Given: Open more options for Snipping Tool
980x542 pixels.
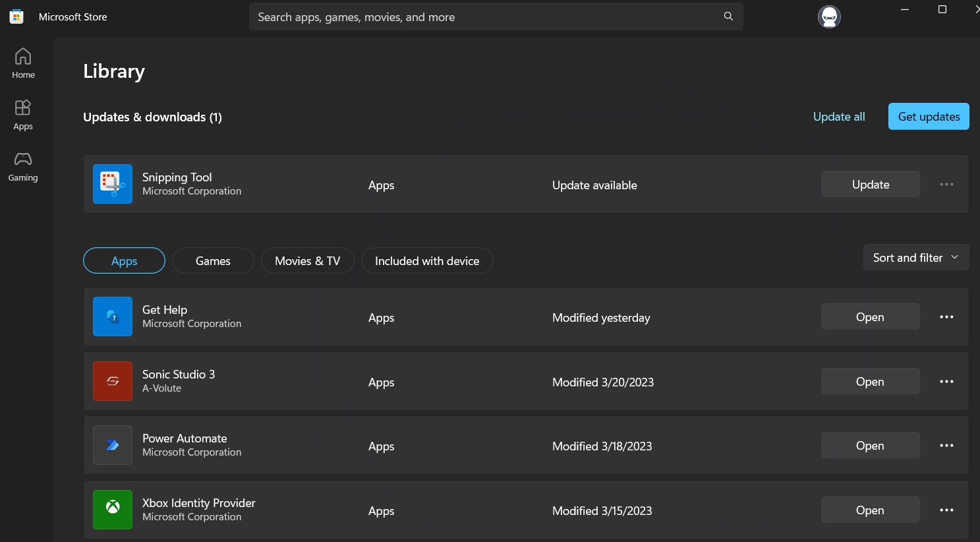Looking at the screenshot, I should [946, 185].
